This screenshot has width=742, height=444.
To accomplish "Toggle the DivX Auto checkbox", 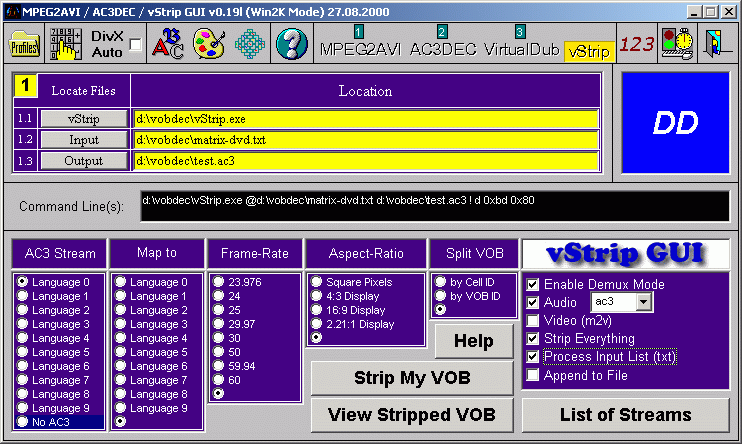I will tap(136, 44).
